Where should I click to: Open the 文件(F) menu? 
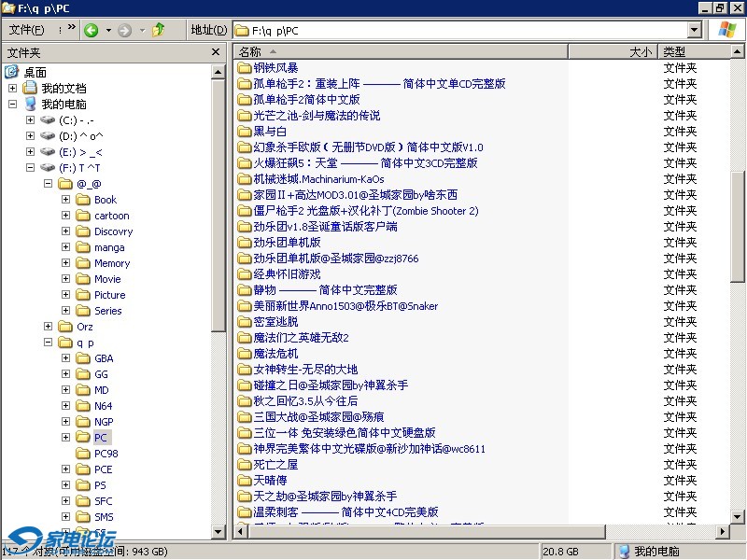pyautogui.click(x=27, y=30)
